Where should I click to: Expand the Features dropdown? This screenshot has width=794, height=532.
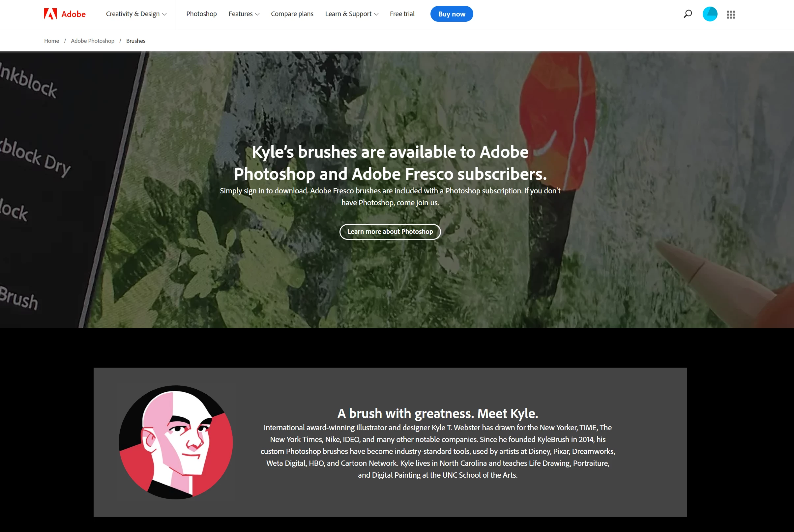click(244, 14)
